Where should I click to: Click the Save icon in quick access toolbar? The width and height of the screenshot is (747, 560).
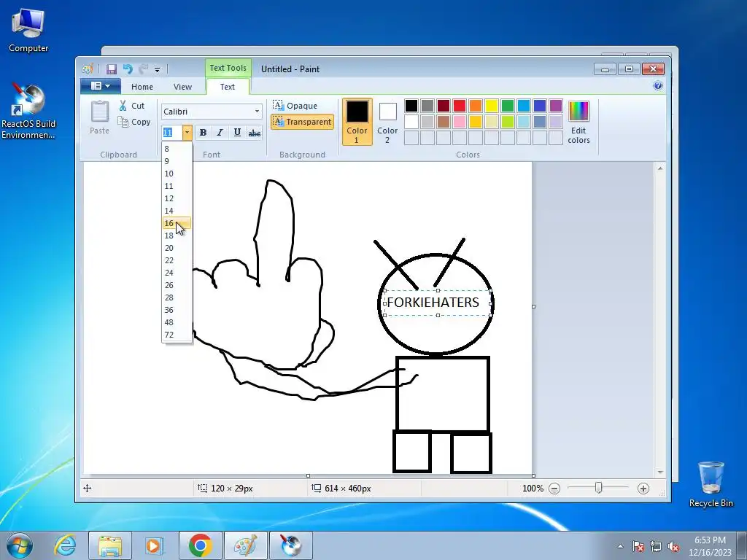(112, 69)
